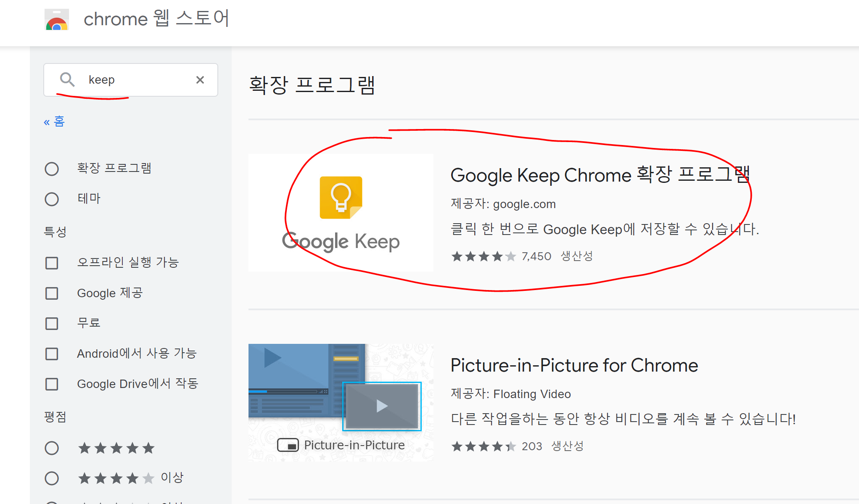Go back via « 홈 link
Screen dimensions: 859x504
[x=54, y=122]
